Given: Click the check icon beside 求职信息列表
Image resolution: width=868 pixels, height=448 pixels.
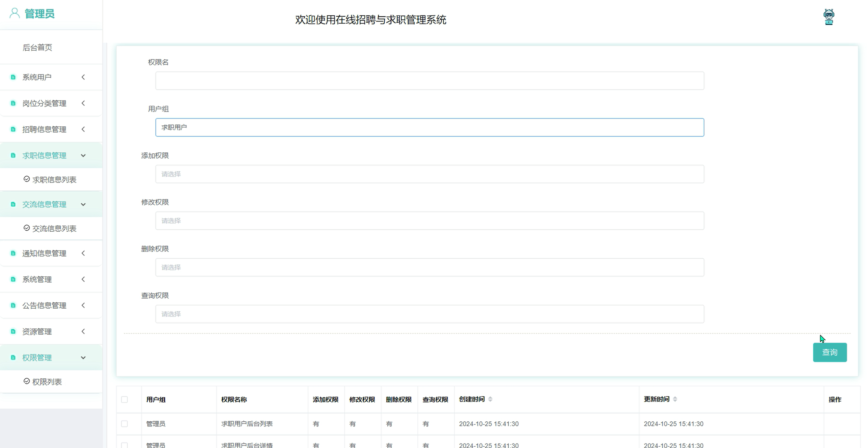Looking at the screenshot, I should click(x=27, y=179).
